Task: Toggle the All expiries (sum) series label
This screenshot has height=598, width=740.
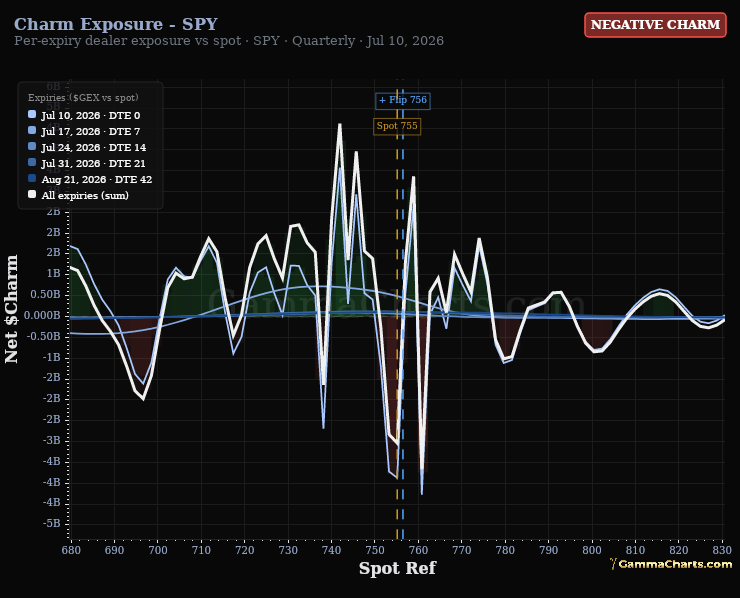Action: 85,195
